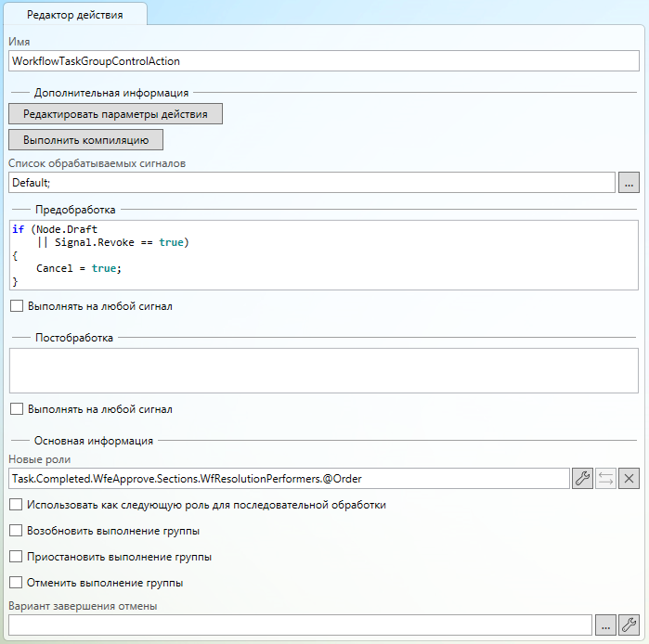Toggle 'Выполнять на любой сигнал' under Постобработка
This screenshot has height=644, width=649.
tap(16, 408)
